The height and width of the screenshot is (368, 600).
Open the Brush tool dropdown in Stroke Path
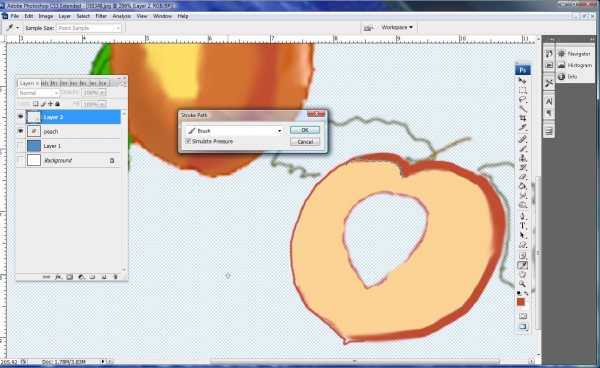pyautogui.click(x=279, y=131)
